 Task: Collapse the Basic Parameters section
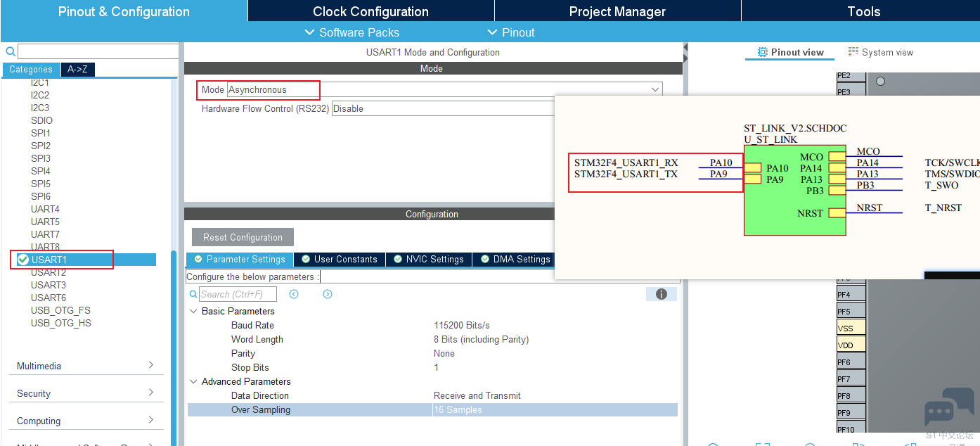(193, 311)
